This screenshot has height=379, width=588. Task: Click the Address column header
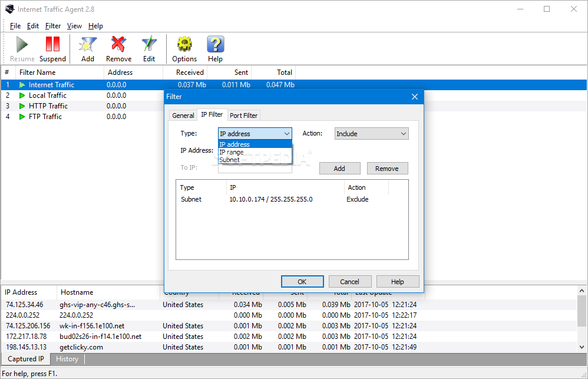pos(133,72)
